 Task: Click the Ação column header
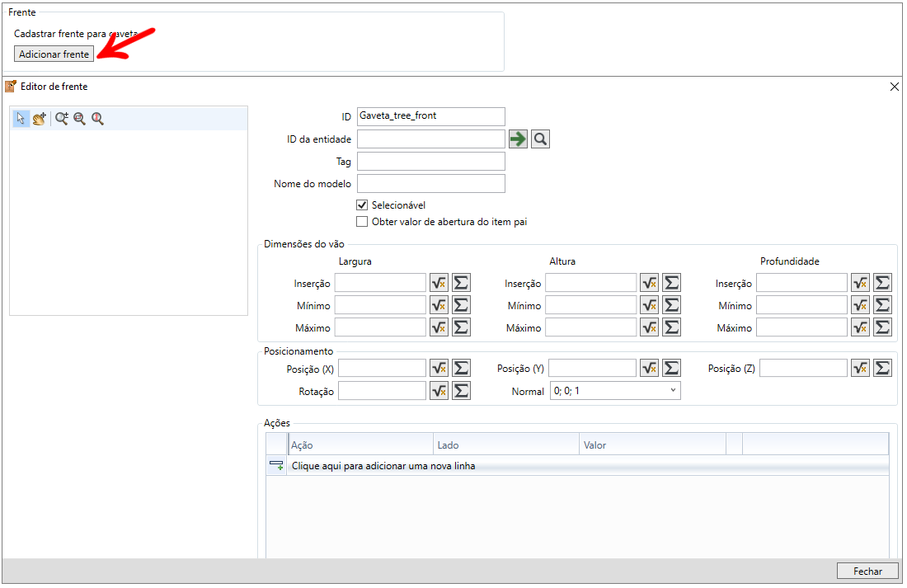pyautogui.click(x=361, y=445)
